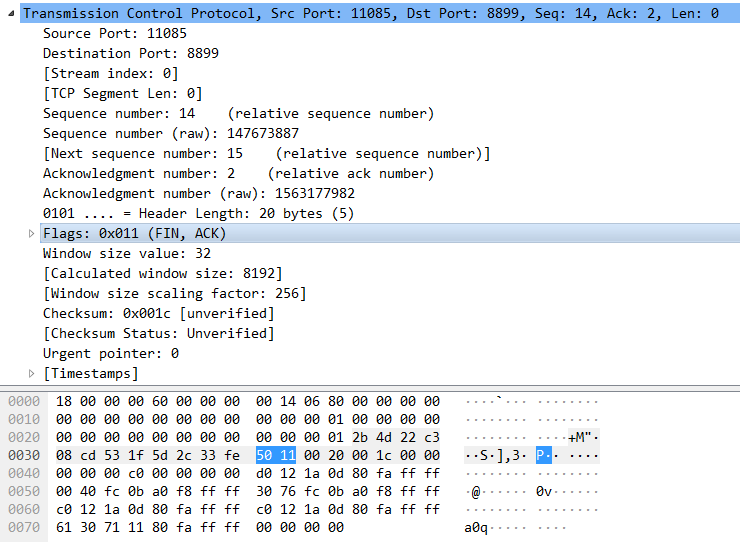The width and height of the screenshot is (740, 542).
Task: Click hex bytes 30 76 fc 0b in row 0050
Action: tap(300, 491)
